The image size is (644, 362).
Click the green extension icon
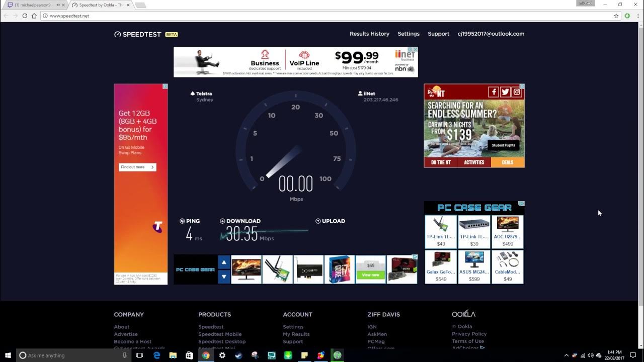(x=627, y=16)
